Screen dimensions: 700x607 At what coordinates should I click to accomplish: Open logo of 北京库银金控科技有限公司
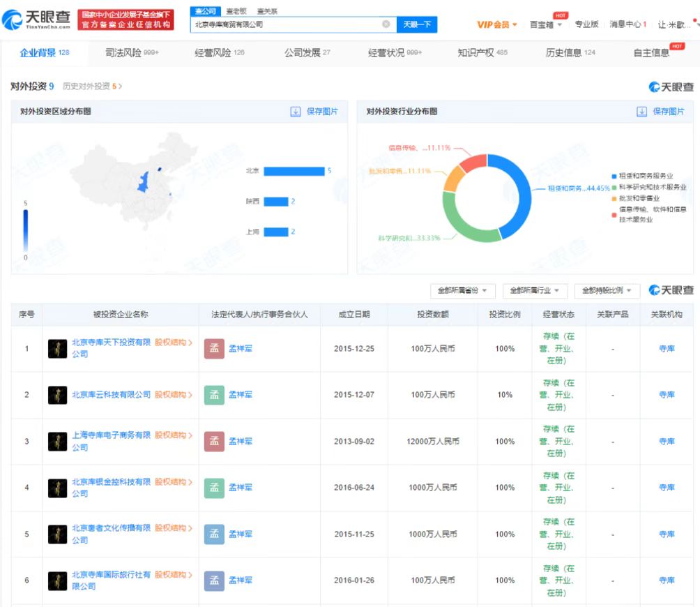pos(58,488)
